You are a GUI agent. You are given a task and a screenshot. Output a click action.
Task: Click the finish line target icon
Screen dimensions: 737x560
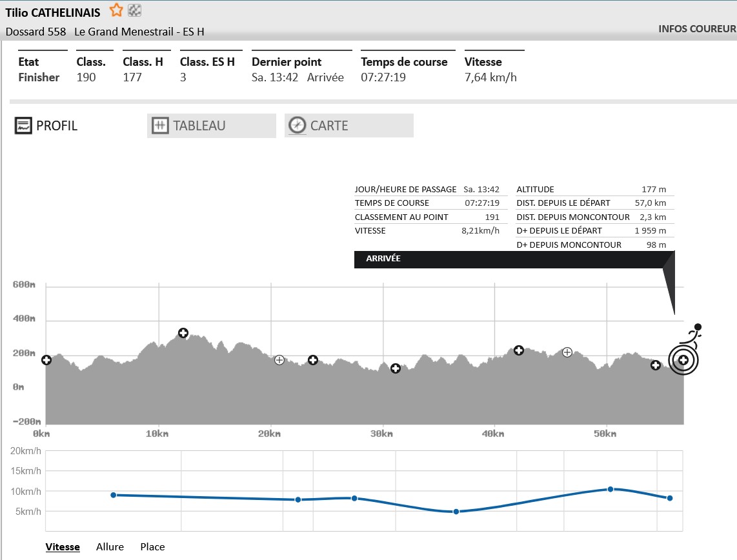coord(683,359)
